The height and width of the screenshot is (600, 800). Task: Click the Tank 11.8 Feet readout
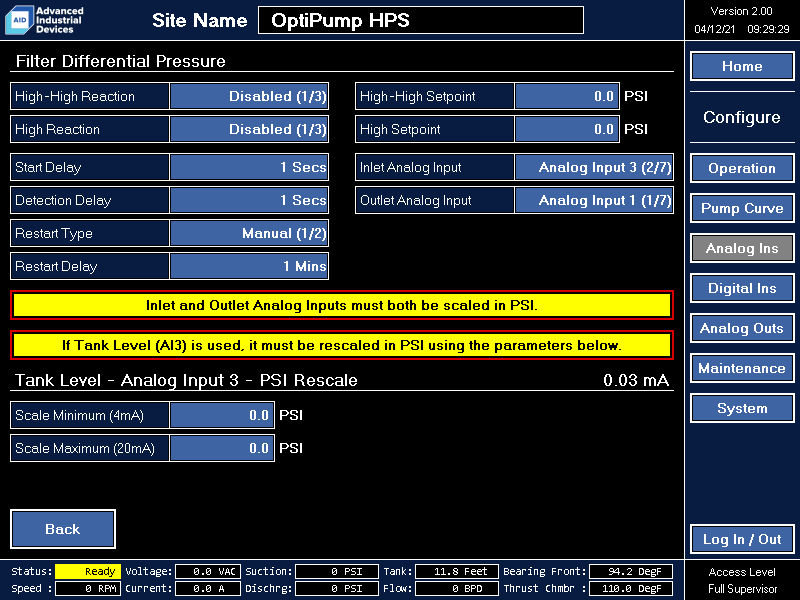click(457, 571)
